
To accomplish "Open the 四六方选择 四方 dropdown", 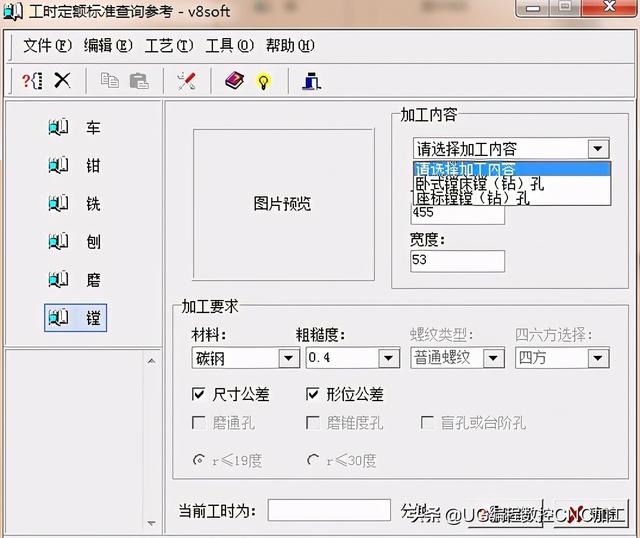I will (598, 358).
